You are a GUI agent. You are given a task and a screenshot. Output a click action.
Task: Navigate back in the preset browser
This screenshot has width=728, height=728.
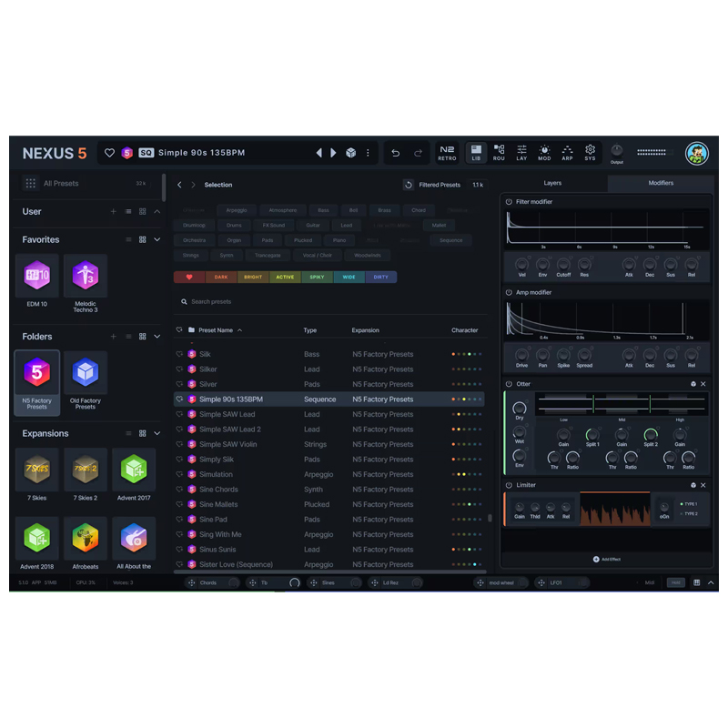[x=179, y=185]
